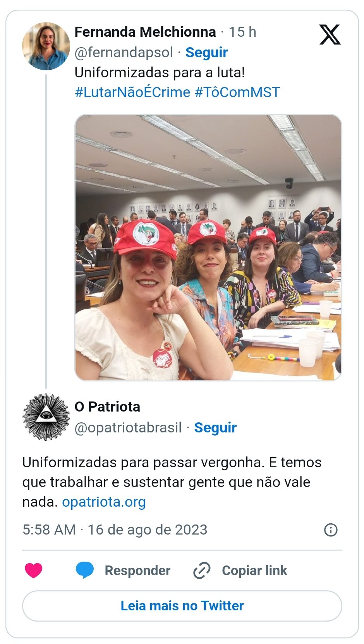Viewport: 364px width, 644px height.
Task: Click the X logo icon
Action: 330,34
